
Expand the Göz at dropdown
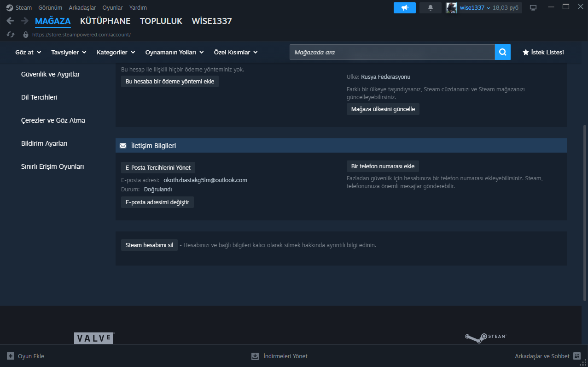click(28, 53)
